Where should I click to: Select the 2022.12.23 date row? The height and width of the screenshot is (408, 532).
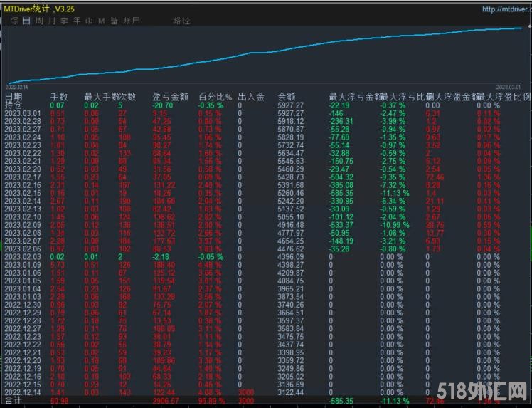pyautogui.click(x=22, y=337)
